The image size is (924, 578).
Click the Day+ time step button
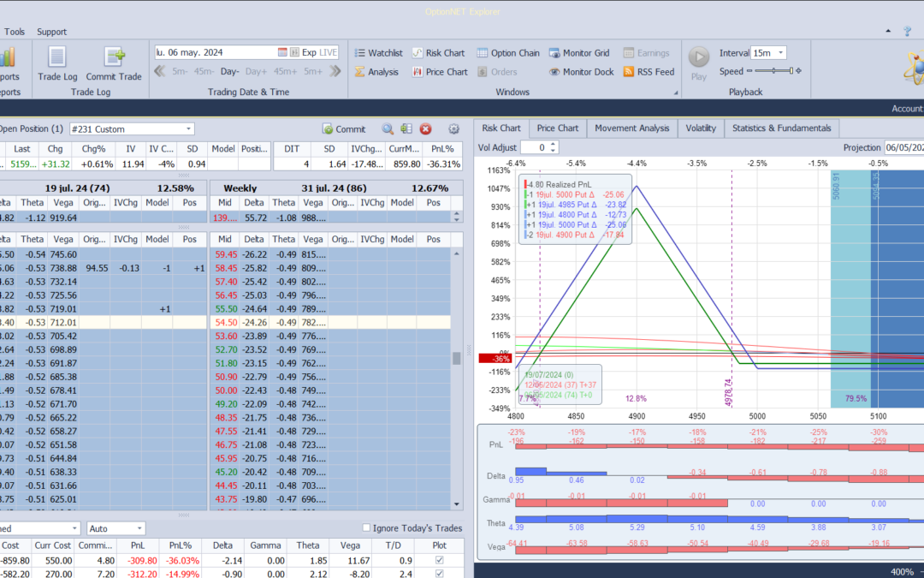point(256,72)
